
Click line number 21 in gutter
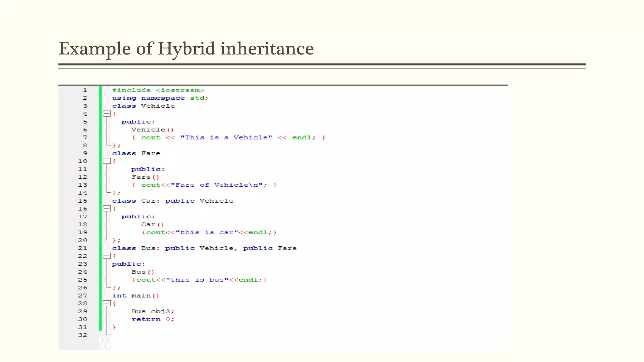pos(83,248)
